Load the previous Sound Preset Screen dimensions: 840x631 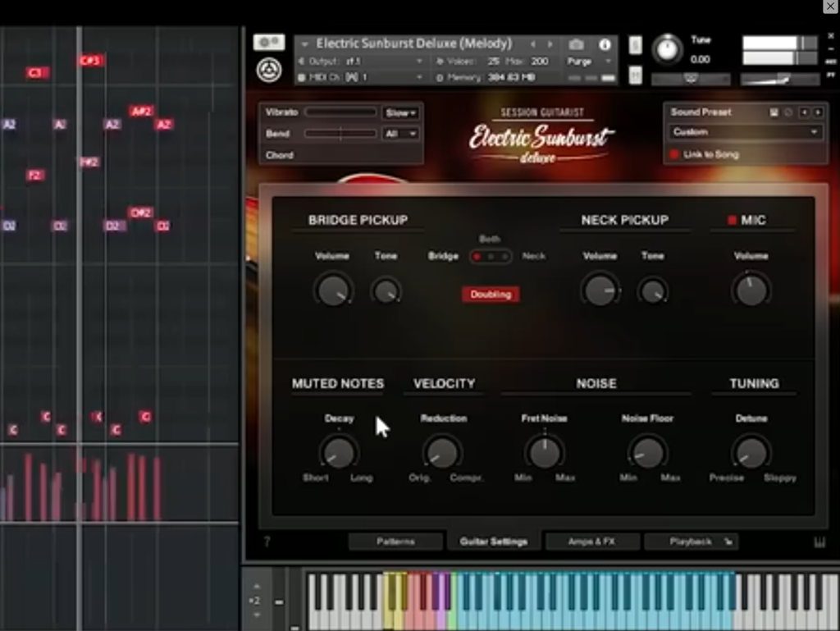coord(804,112)
